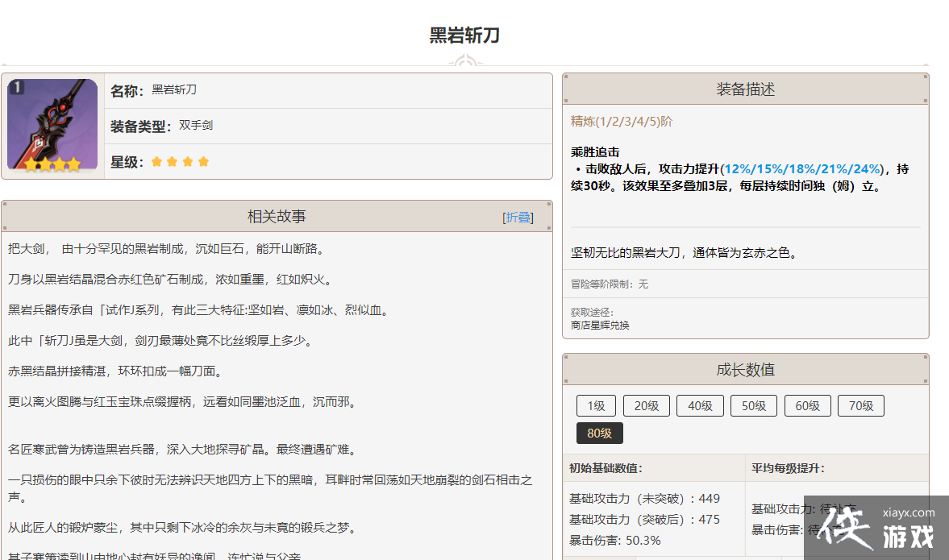Click the rank 1 badge on weapon icon
949x560 pixels.
pyautogui.click(x=16, y=87)
